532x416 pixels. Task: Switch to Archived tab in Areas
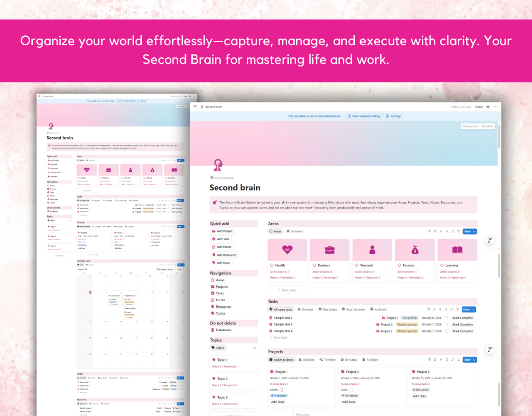point(295,231)
